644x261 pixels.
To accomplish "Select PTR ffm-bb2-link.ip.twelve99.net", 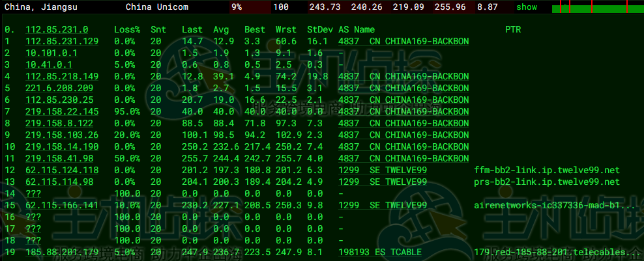I will tap(547, 171).
